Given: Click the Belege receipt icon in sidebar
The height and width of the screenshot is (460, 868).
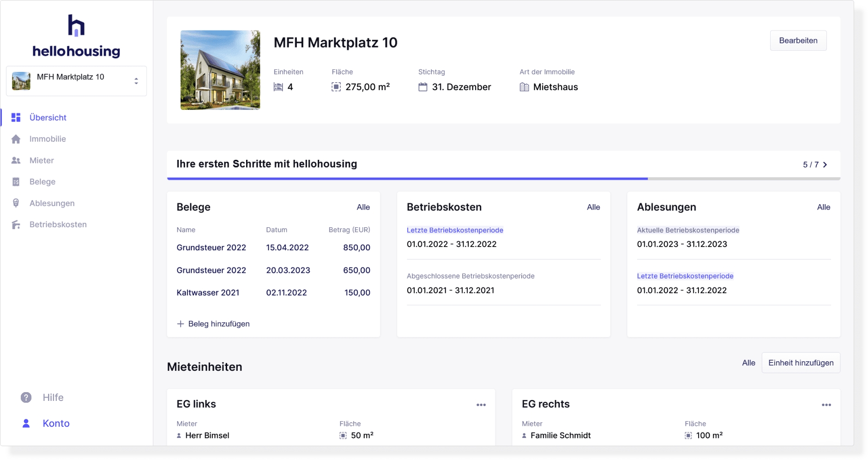Looking at the screenshot, I should click(16, 182).
